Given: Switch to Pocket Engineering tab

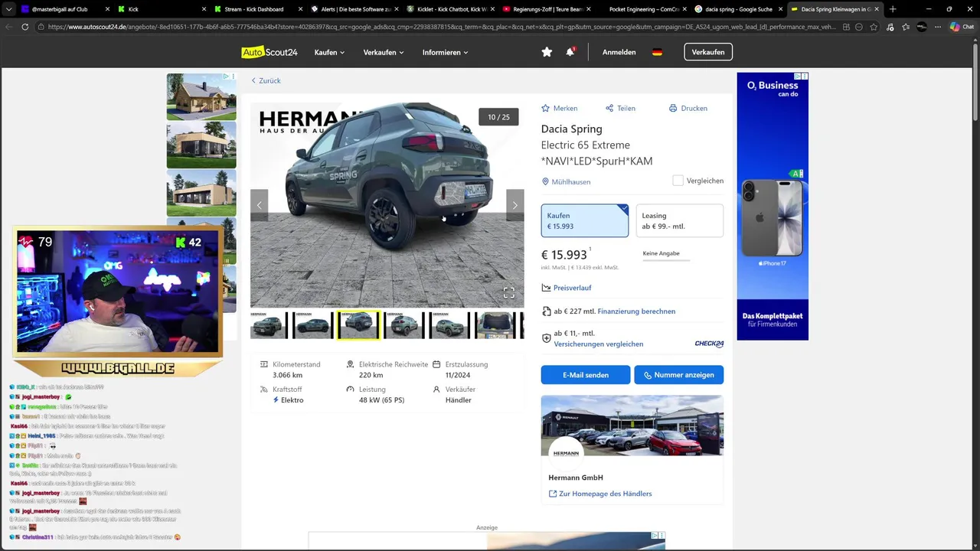Looking at the screenshot, I should pyautogui.click(x=643, y=9).
